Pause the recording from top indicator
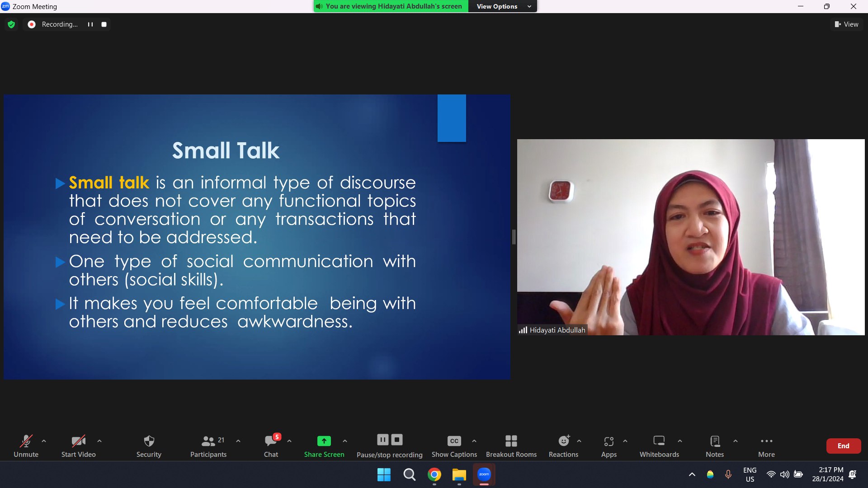Viewport: 868px width, 488px height. click(90, 24)
